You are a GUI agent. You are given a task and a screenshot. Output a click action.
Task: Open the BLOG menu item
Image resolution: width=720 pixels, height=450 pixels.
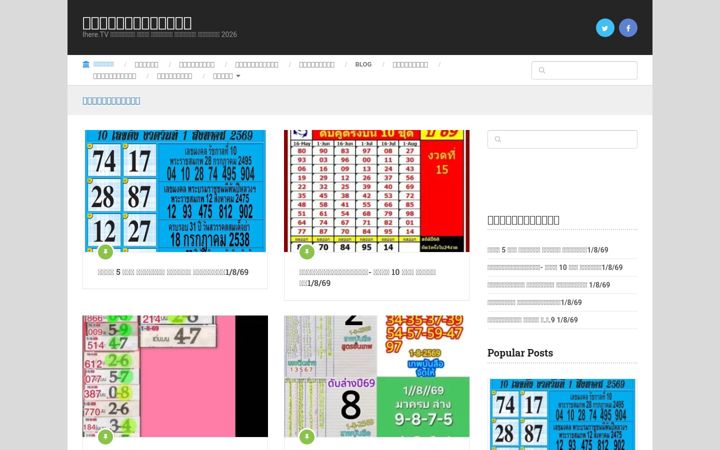(363, 64)
